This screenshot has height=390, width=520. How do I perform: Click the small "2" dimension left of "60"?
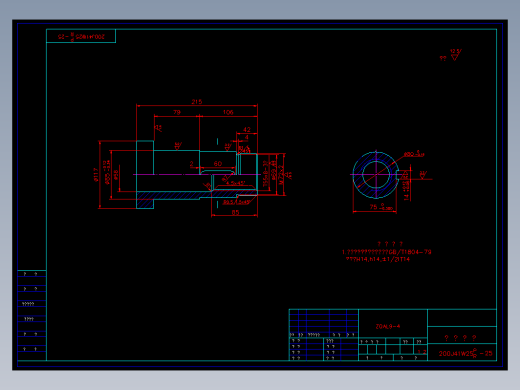coord(191,164)
